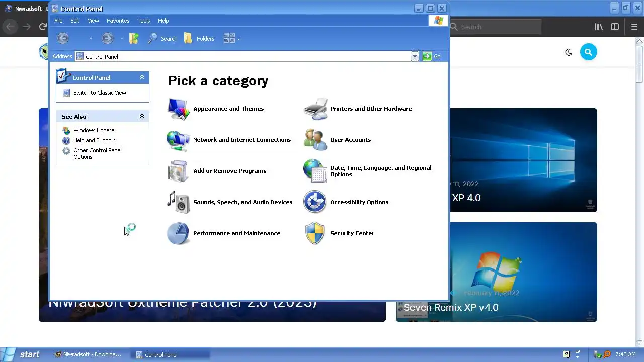Open the Appearance and Themes category icon

point(178,109)
